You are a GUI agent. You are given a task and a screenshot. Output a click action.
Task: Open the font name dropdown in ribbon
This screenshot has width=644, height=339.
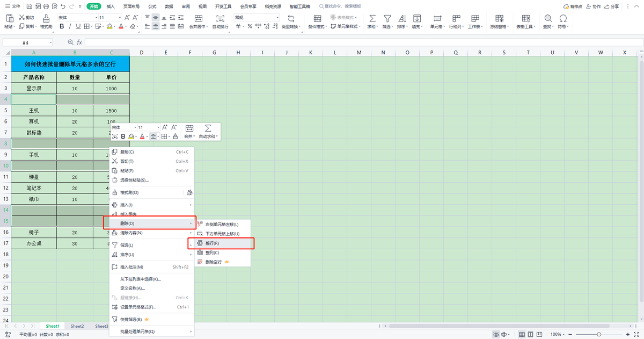click(x=76, y=18)
